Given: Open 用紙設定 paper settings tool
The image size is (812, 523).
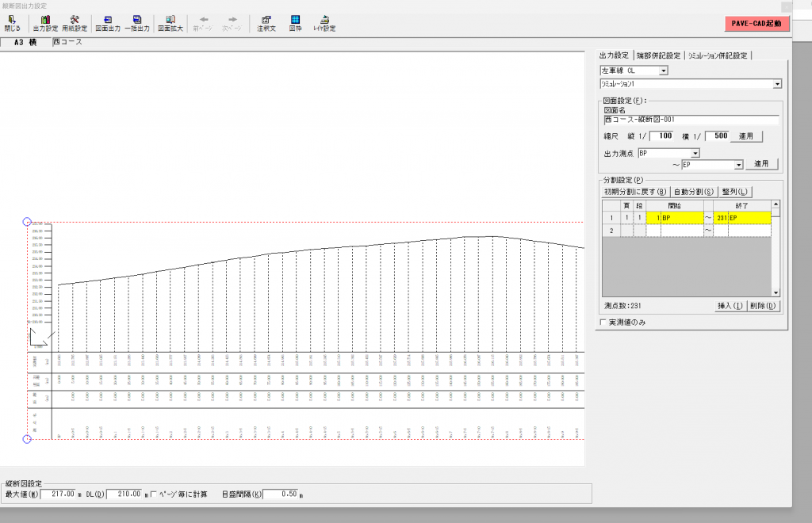Looking at the screenshot, I should click(74, 23).
